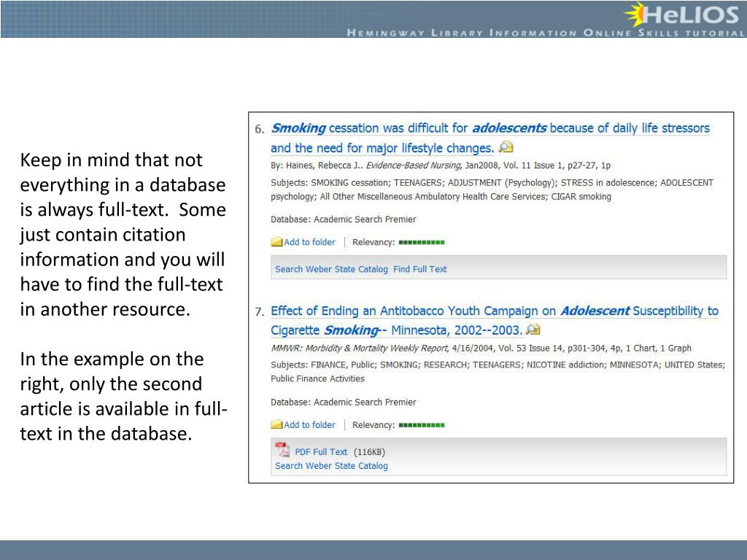
Task: Click the PDF icon next to PDF Full Text
Action: (282, 449)
